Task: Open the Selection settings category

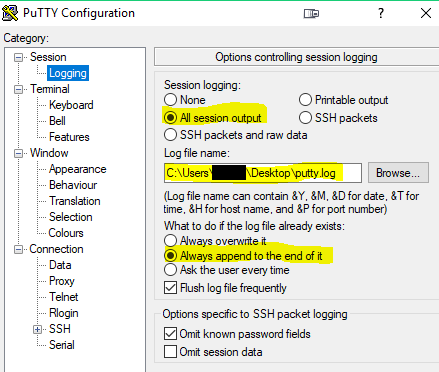Action: coord(71,217)
